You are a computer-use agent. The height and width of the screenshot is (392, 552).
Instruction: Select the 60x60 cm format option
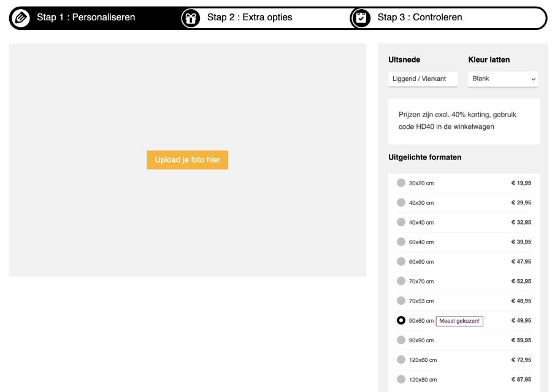[401, 261]
